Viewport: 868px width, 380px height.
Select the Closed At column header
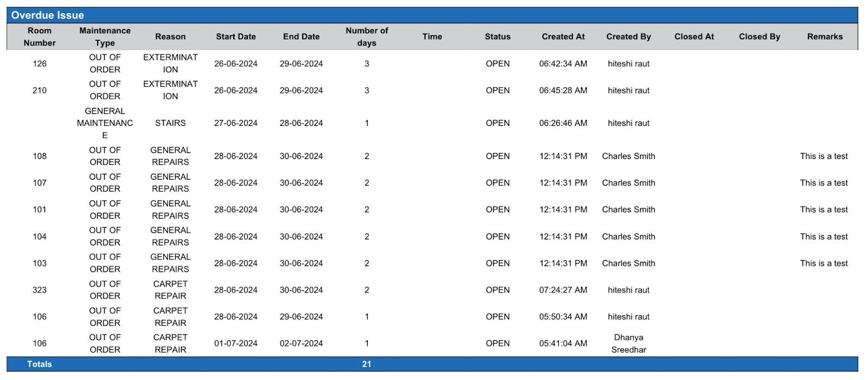coord(694,36)
